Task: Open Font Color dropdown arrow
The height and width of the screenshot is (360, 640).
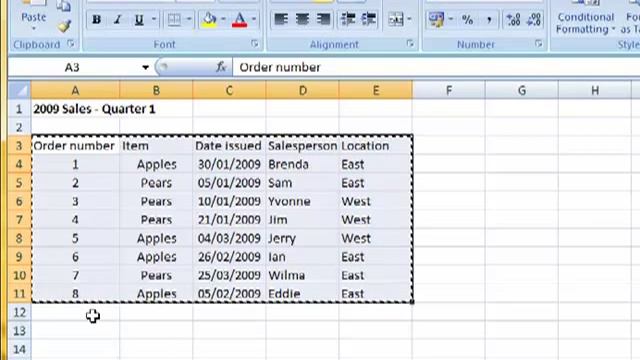Action: [x=254, y=19]
